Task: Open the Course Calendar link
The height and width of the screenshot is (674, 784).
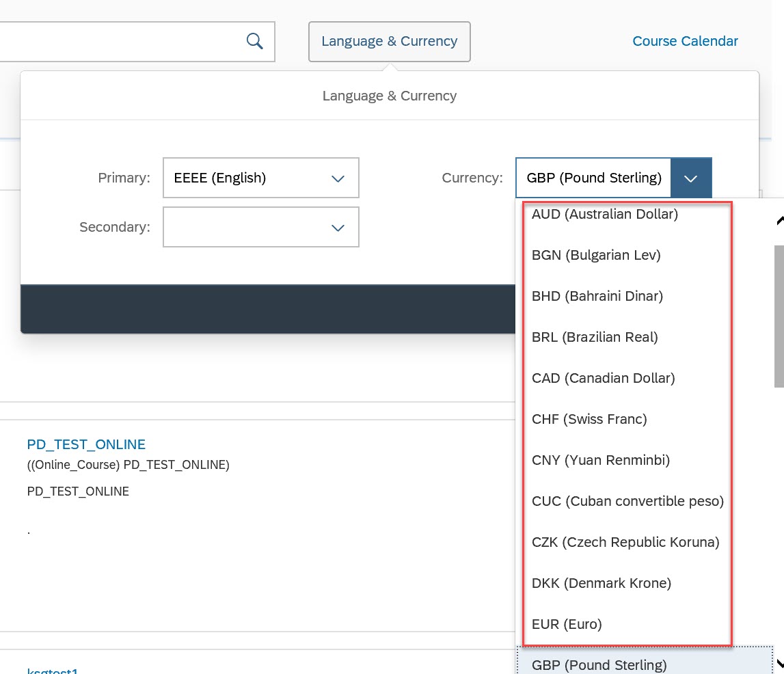Action: pyautogui.click(x=684, y=41)
